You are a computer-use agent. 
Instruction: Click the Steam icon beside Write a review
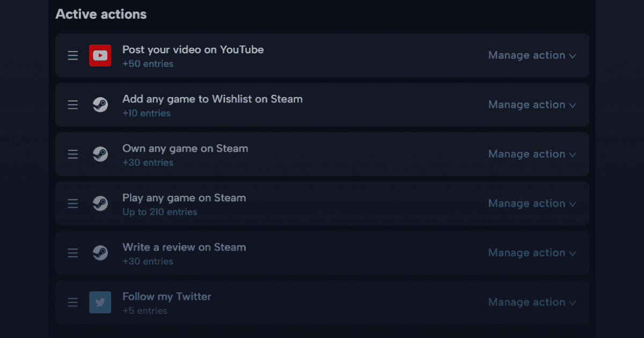[100, 253]
